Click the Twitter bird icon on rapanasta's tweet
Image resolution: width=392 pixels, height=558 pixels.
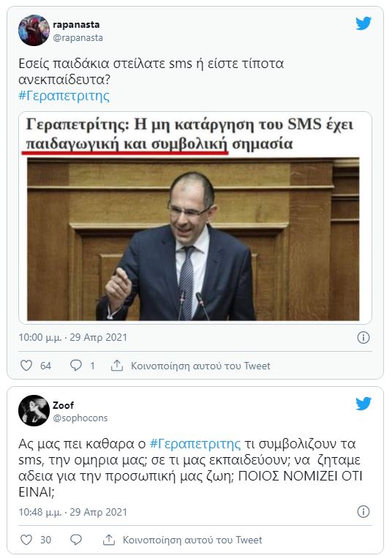click(x=363, y=23)
